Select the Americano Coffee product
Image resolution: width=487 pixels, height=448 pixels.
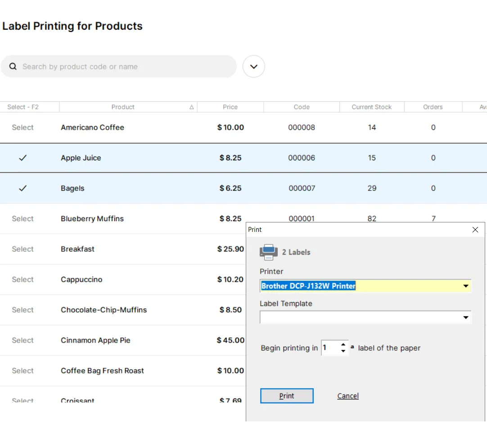click(23, 127)
